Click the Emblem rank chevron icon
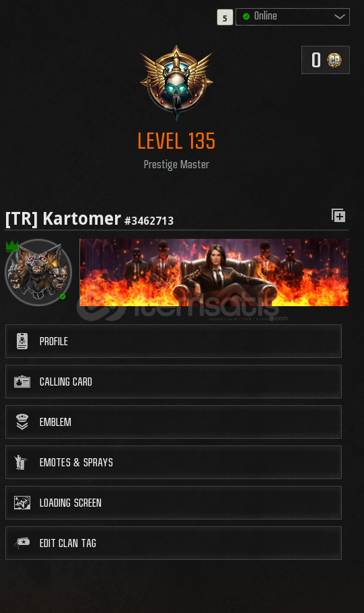 (x=22, y=422)
